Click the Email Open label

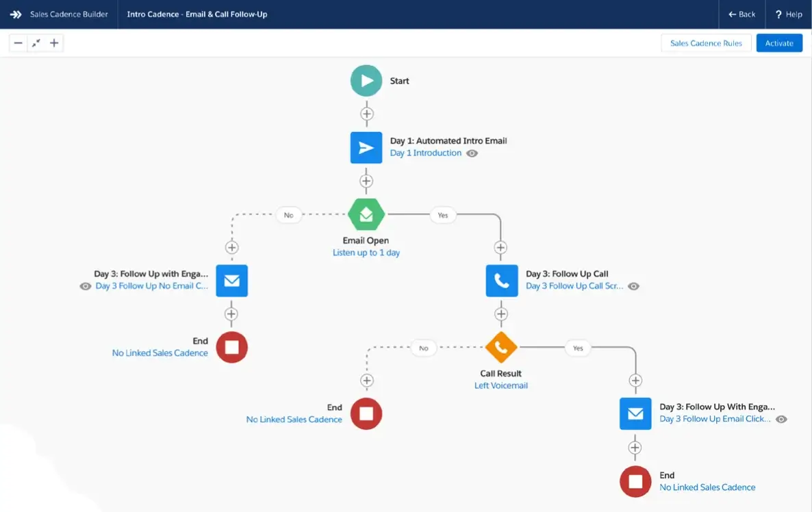tap(366, 240)
